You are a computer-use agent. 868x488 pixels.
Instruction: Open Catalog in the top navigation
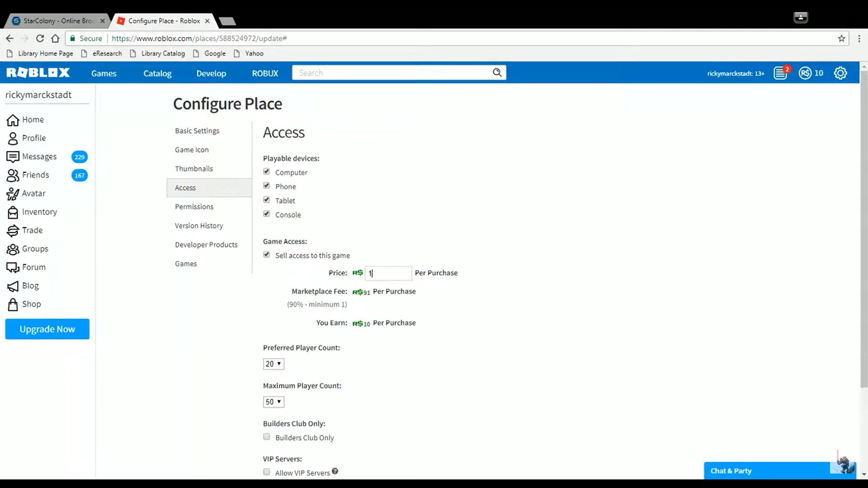(157, 73)
